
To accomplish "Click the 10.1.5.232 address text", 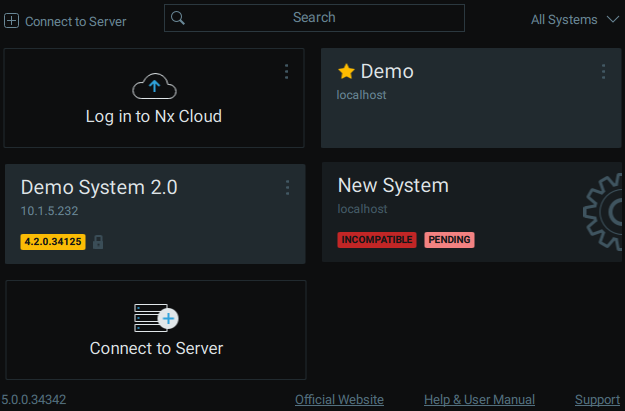I will [49, 210].
